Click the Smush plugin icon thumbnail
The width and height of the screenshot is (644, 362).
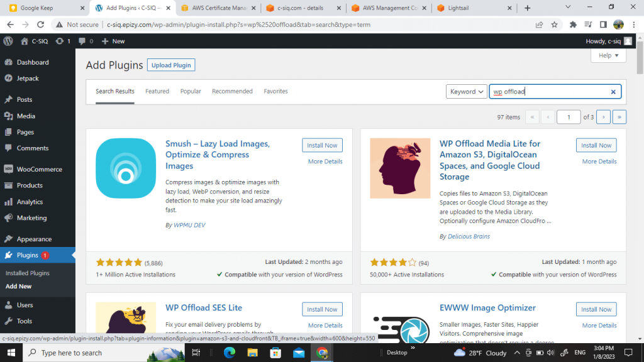pos(126,168)
